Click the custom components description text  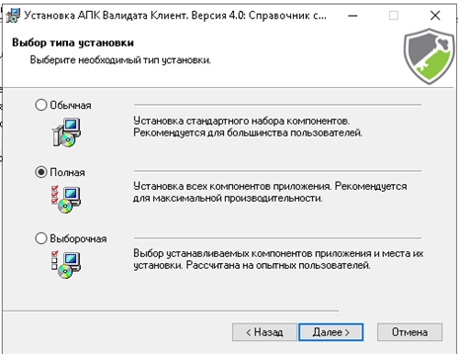click(278, 259)
